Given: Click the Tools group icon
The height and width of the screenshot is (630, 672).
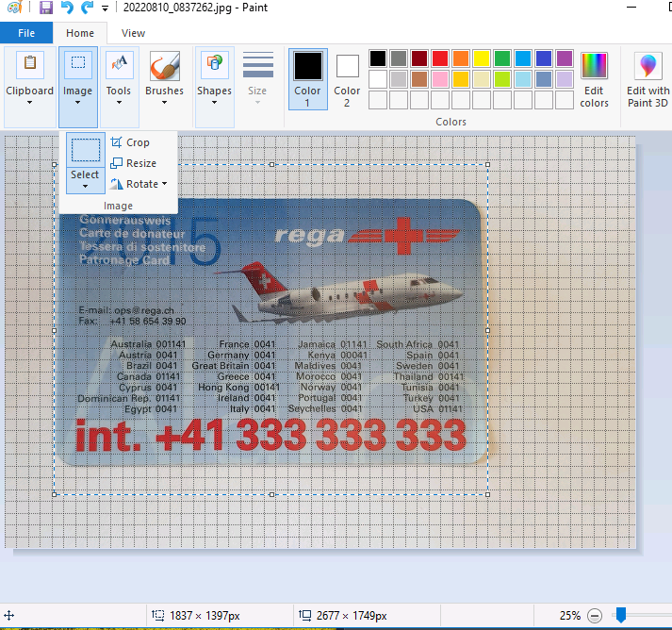Looking at the screenshot, I should (119, 64).
